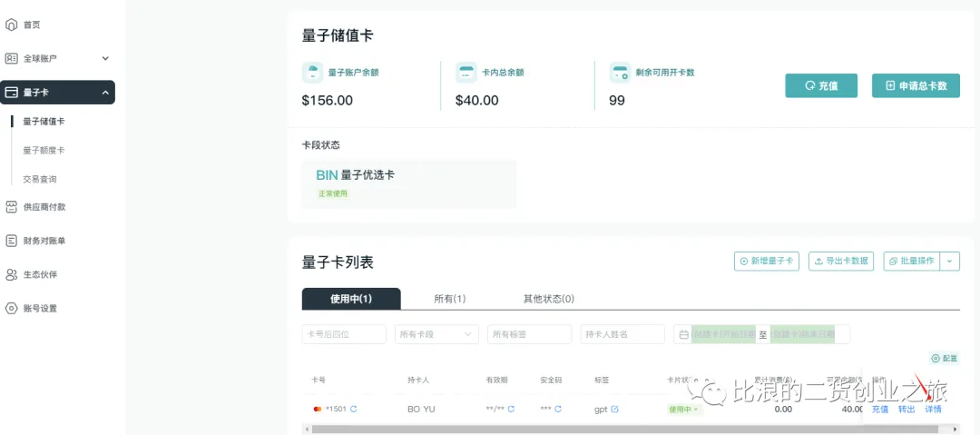Reveal expiry date using its refresh icon
Viewport: 980px width, 435px height.
[512, 410]
